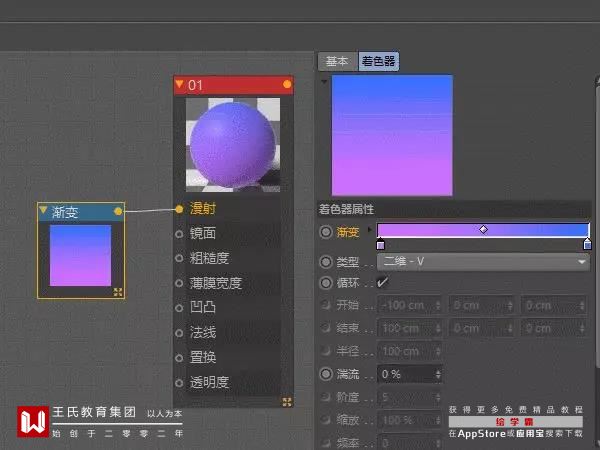The image size is (600, 450).
Task: Switch to the 基本 tab
Action: click(337, 61)
